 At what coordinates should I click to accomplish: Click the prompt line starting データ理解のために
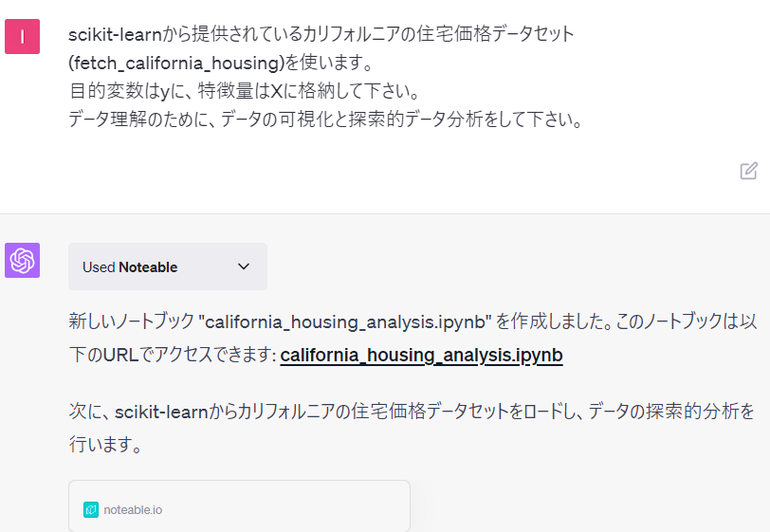click(x=324, y=120)
